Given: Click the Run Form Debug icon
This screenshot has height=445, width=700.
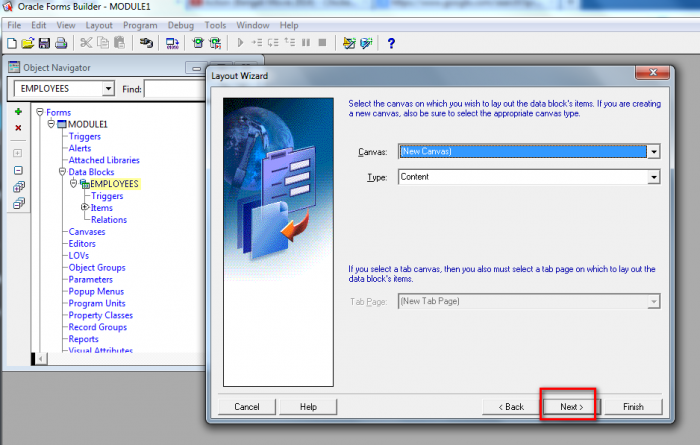Looking at the screenshot, I should [215, 43].
